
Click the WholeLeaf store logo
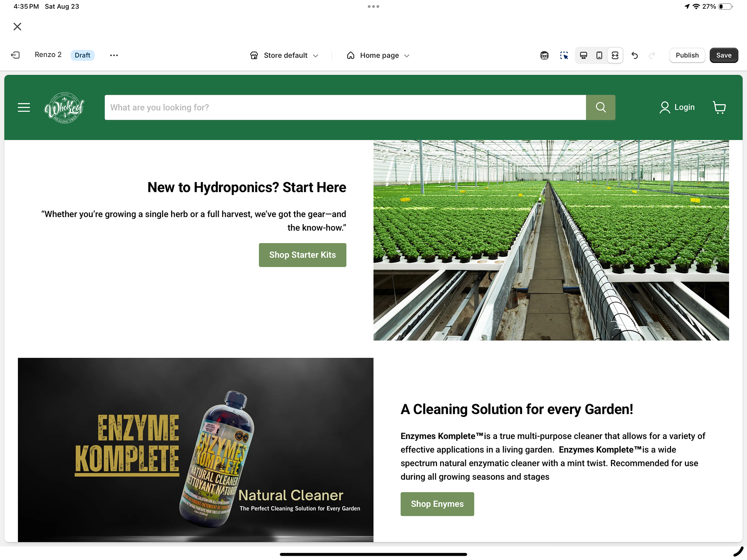[64, 108]
